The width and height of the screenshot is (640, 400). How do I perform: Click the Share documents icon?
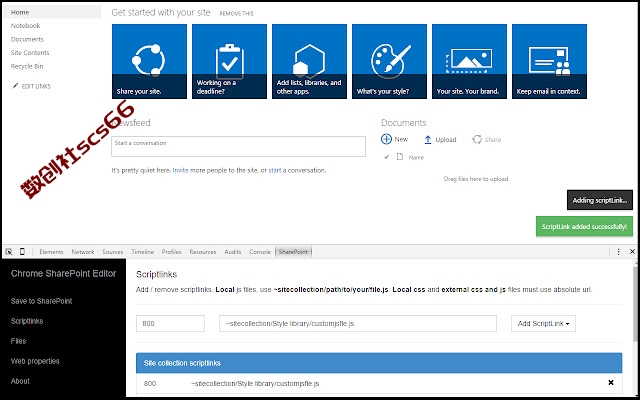(x=477, y=140)
